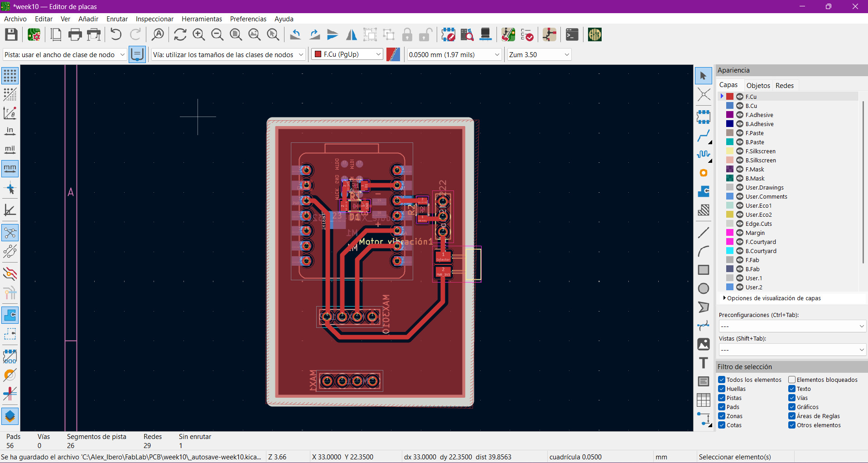This screenshot has width=868, height=463.
Task: Select the draw circle tool
Action: tap(703, 288)
